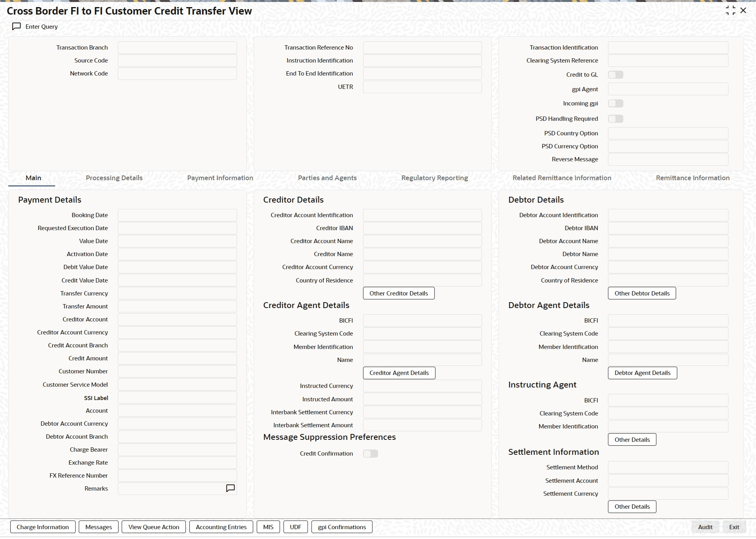Viewport: 756px width, 539px height.
Task: Open the Accounting Entries button
Action: tap(221, 527)
